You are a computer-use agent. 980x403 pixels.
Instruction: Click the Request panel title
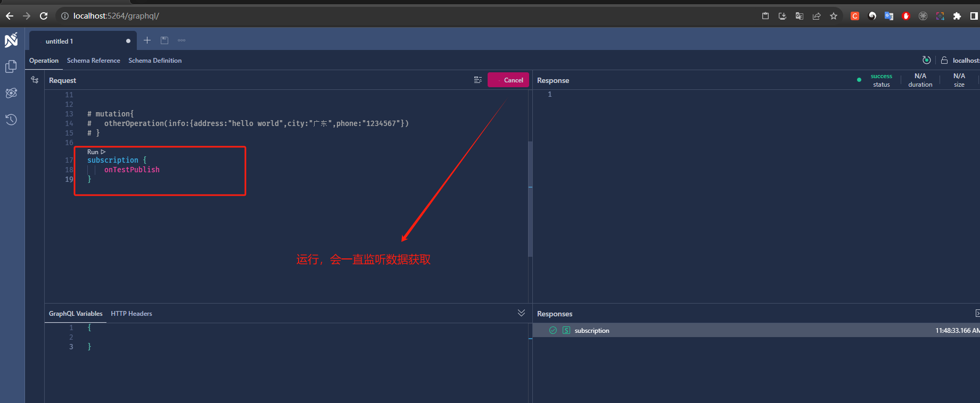point(62,80)
